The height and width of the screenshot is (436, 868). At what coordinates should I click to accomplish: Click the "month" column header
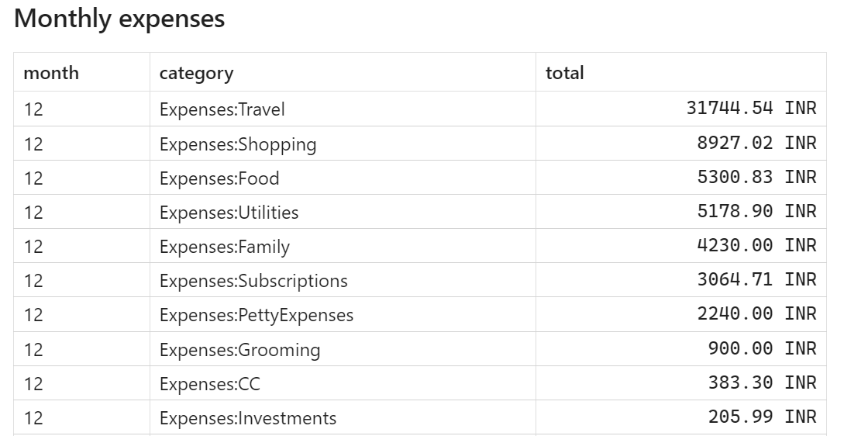point(51,73)
